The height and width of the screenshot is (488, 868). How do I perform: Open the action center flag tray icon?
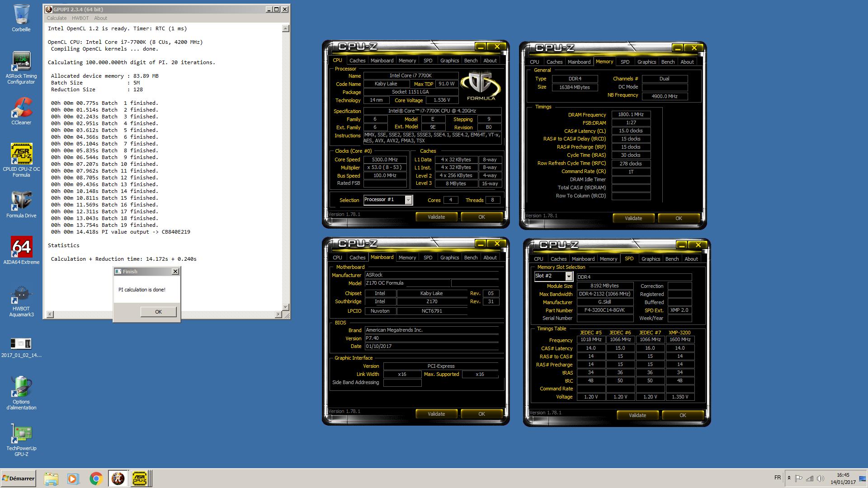(799, 479)
